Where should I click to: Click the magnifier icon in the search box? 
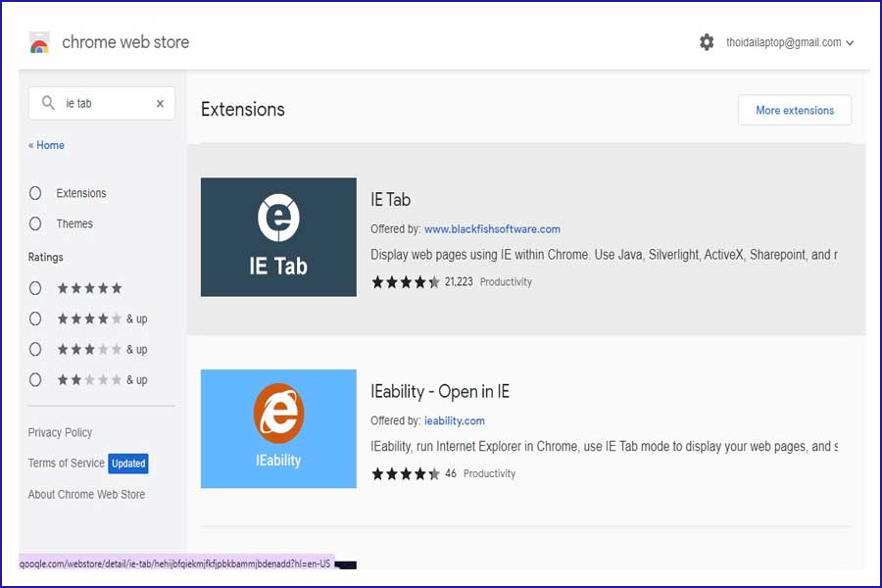tap(48, 103)
